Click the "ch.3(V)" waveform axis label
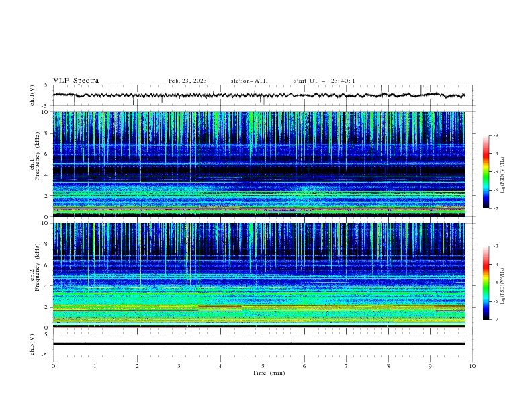 pos(32,345)
